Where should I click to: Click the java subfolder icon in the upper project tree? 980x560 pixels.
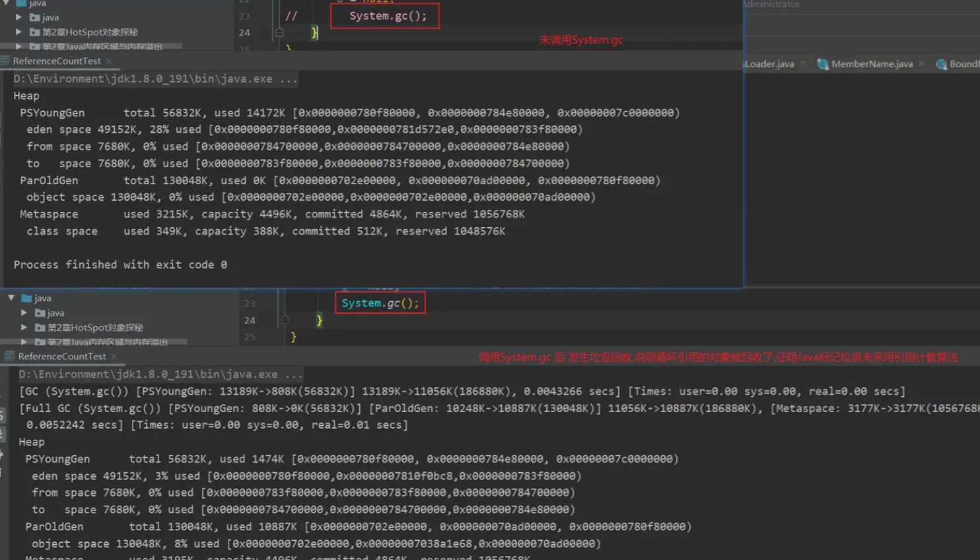point(34,18)
